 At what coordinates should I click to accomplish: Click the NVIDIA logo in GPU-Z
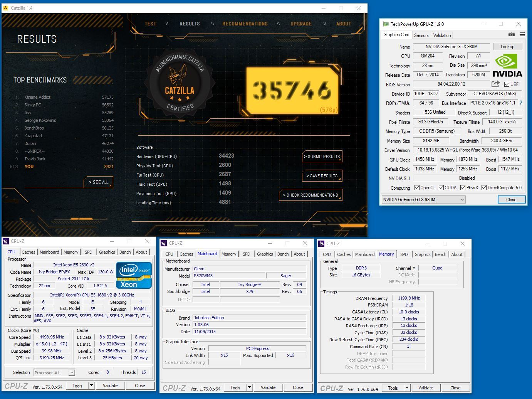pyautogui.click(x=507, y=66)
